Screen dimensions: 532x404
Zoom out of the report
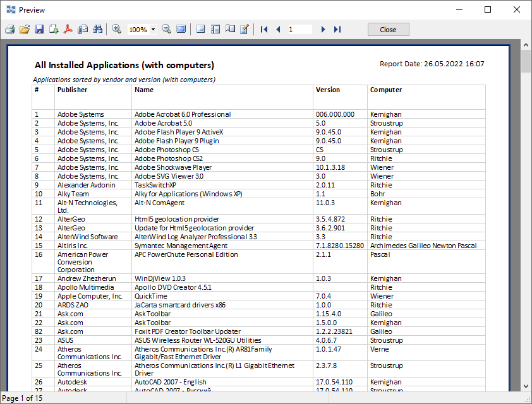[166, 29]
